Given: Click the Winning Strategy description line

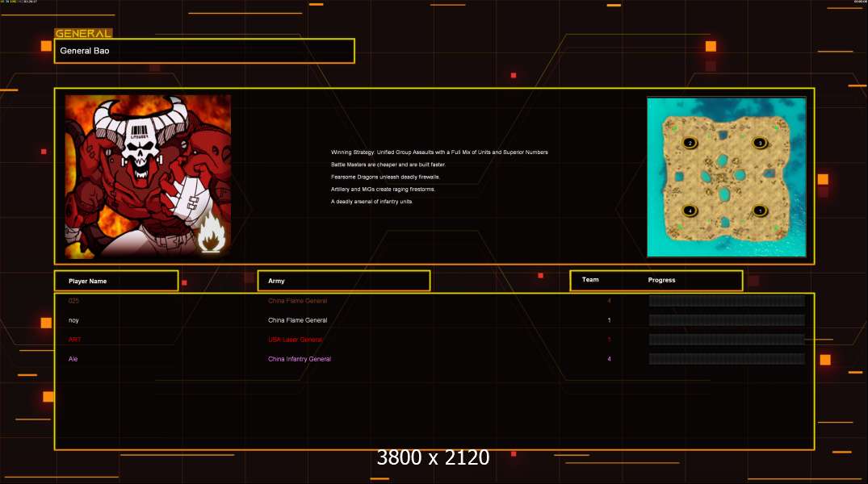Looking at the screenshot, I should tap(439, 152).
